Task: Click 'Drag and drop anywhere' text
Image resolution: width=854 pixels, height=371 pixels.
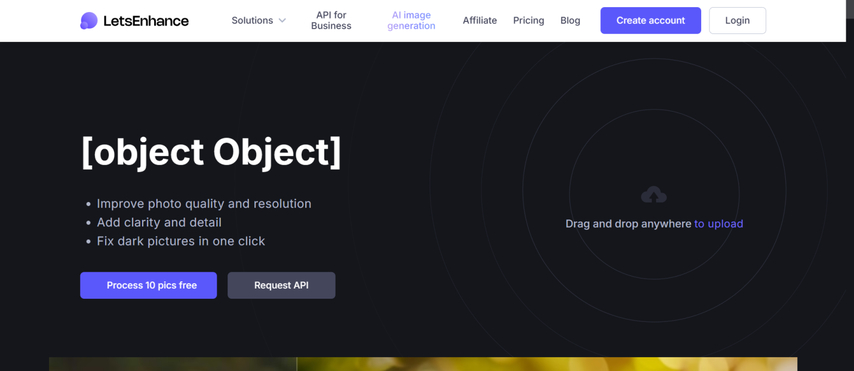Action: (x=629, y=224)
